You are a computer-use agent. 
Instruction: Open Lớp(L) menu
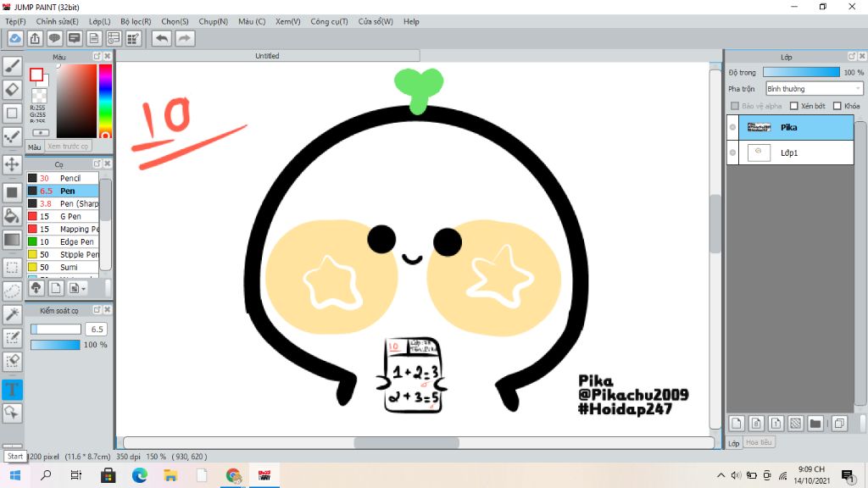point(100,21)
